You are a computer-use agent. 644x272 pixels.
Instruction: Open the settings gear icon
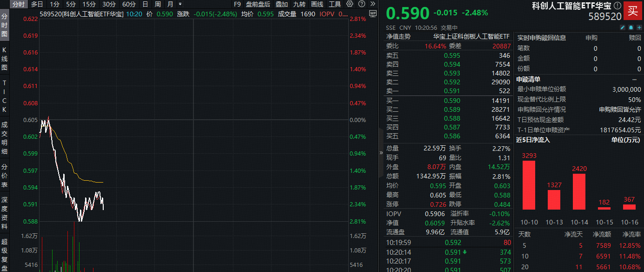[349, 4]
